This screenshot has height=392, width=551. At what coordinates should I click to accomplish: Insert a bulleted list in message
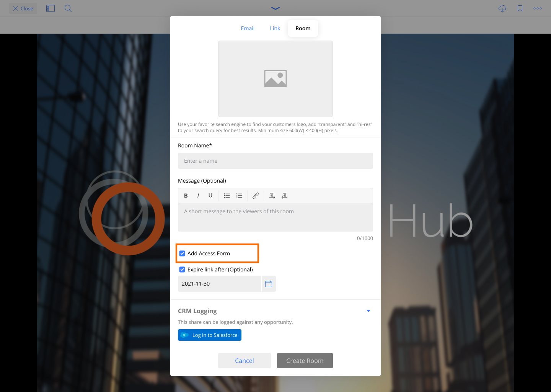click(227, 196)
